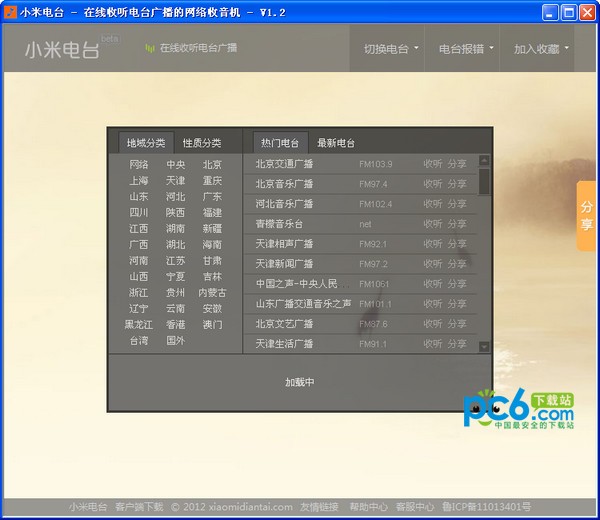This screenshot has width=600, height=520.
Task: Select the 黑龙江 region category
Action: pos(139,324)
